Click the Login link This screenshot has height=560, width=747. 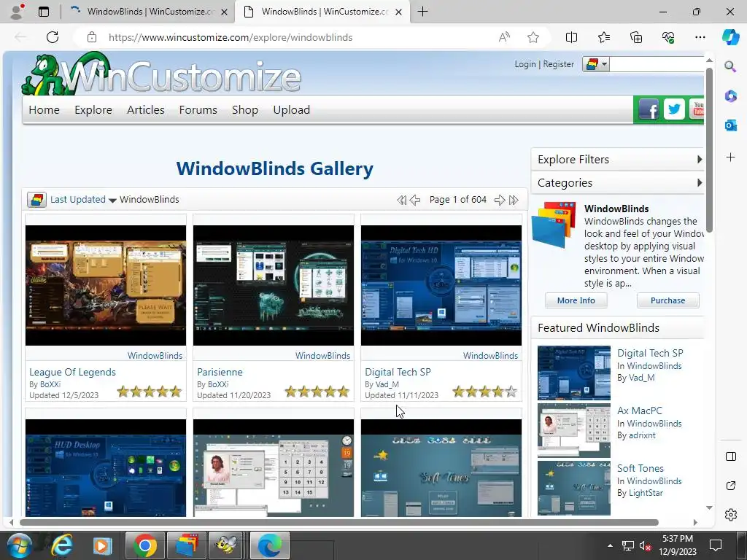pyautogui.click(x=525, y=64)
